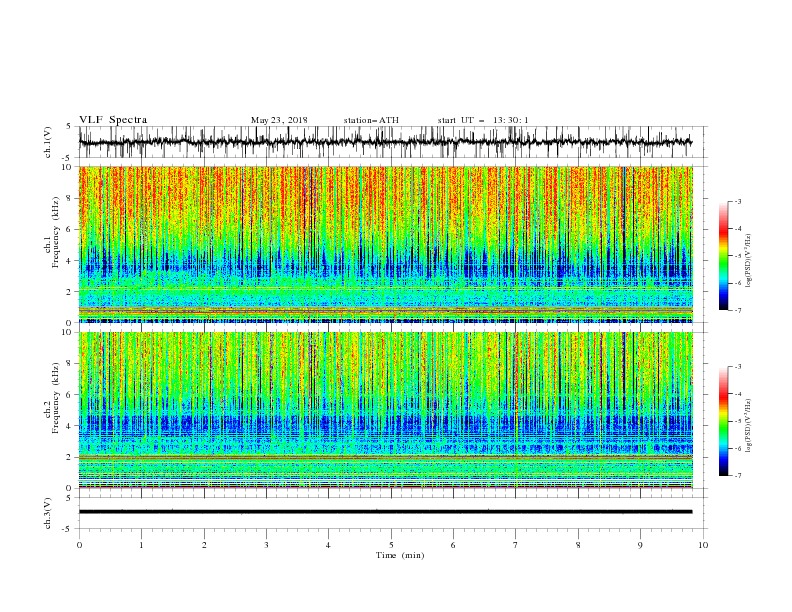Viewport: 792px width, 612px height.
Task: Click the "VLF Spectra" plot title
Action: tap(113, 120)
